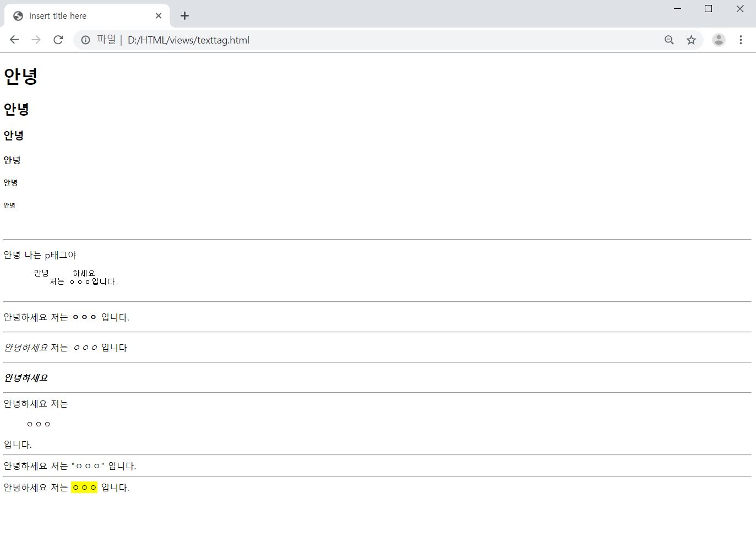Go back to the previous page
The width and height of the screenshot is (756, 547).
coord(14,40)
